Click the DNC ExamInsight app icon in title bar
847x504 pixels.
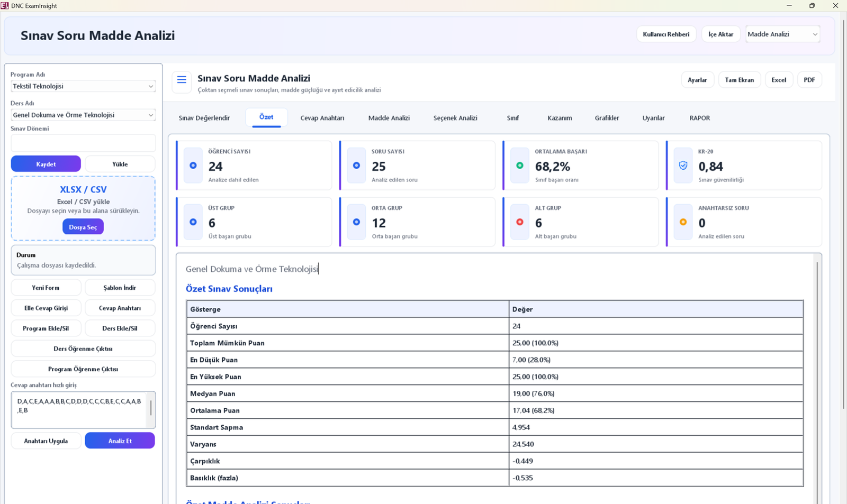(5, 6)
